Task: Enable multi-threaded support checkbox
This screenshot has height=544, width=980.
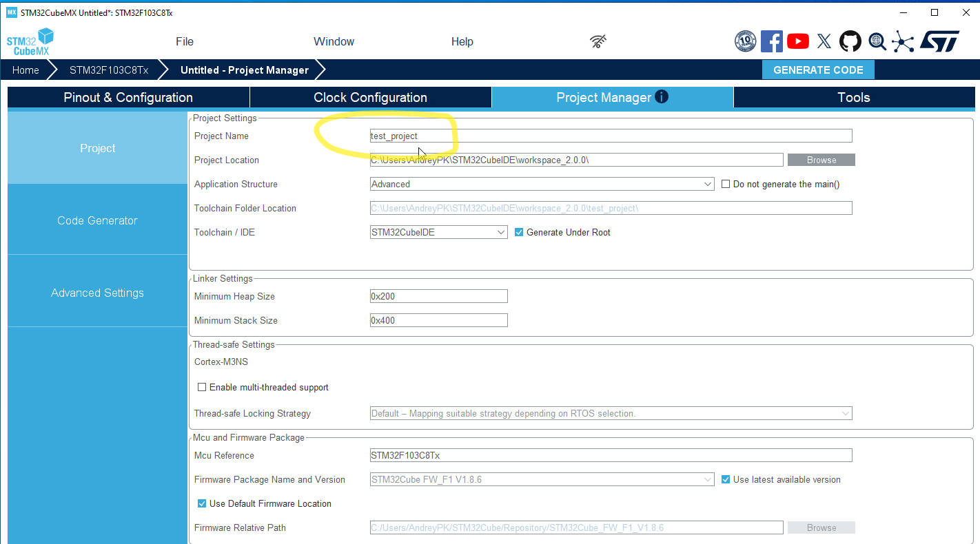Action: 202,387
